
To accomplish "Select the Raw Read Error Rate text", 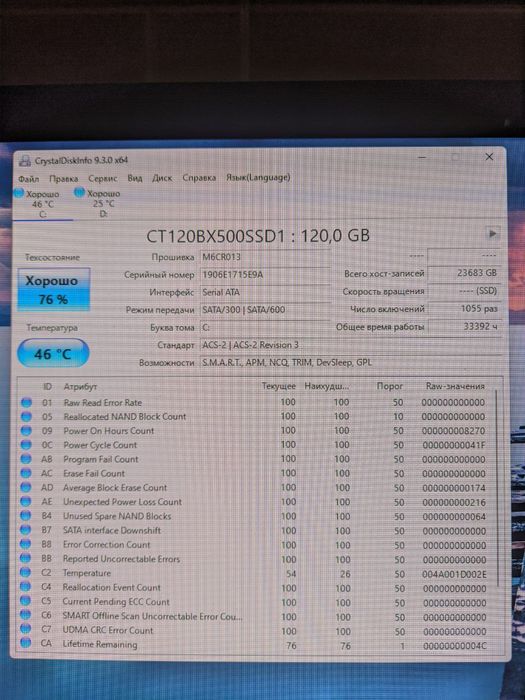I will (103, 403).
